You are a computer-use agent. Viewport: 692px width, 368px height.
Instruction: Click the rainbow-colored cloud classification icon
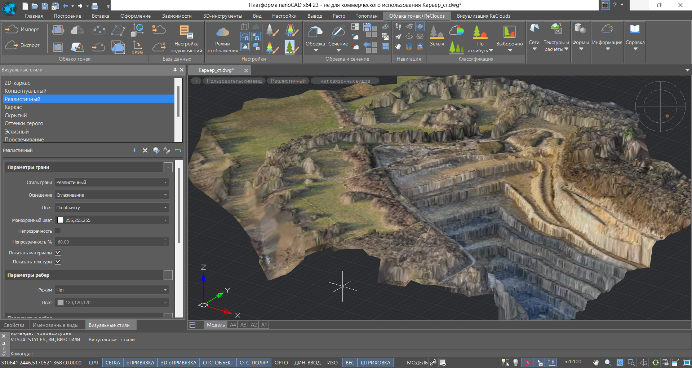pyautogui.click(x=456, y=30)
